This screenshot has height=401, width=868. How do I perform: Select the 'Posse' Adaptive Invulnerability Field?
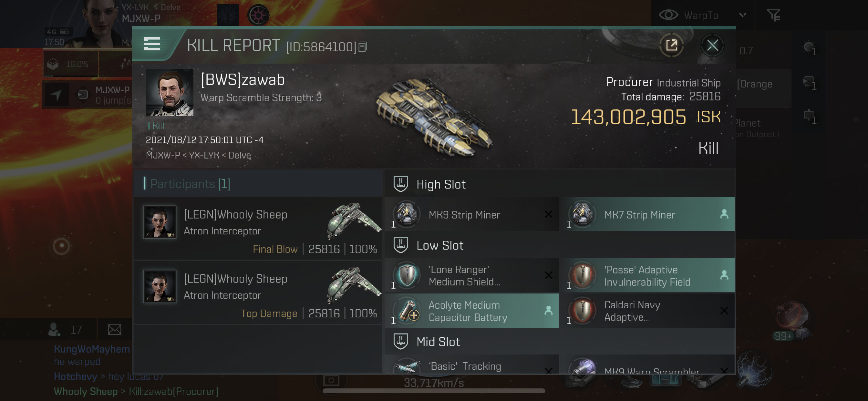[647, 275]
